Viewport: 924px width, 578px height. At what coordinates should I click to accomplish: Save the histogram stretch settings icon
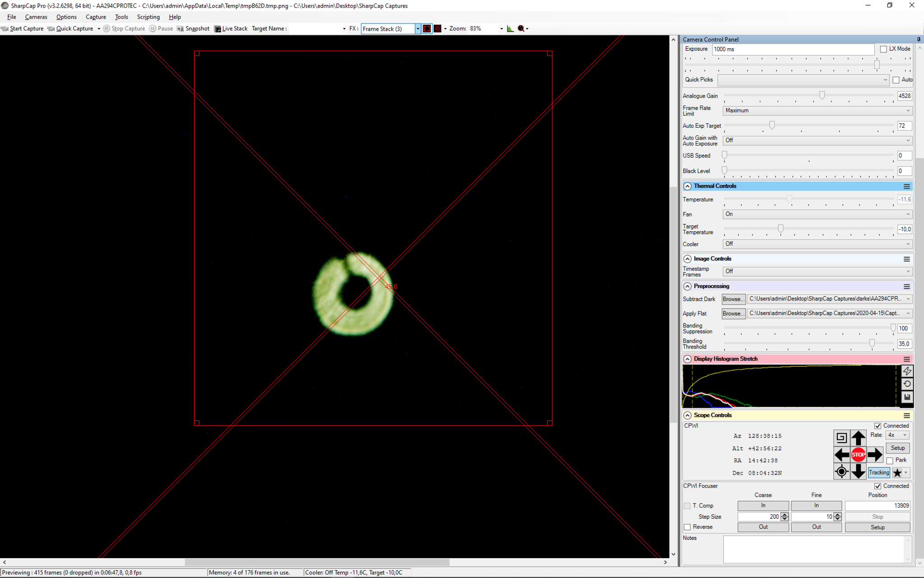[907, 397]
